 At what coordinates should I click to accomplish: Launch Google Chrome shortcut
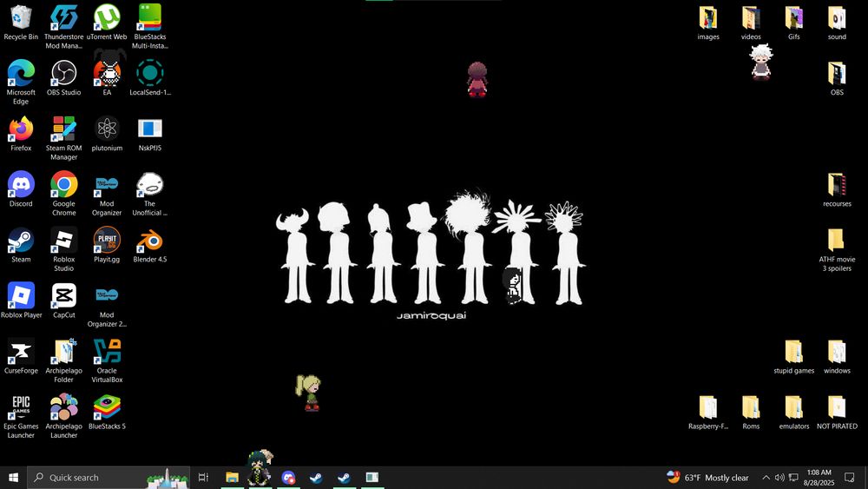(x=63, y=194)
